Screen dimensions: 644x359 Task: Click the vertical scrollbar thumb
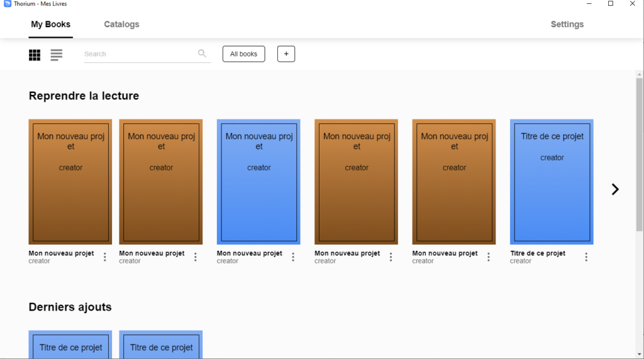(639, 154)
